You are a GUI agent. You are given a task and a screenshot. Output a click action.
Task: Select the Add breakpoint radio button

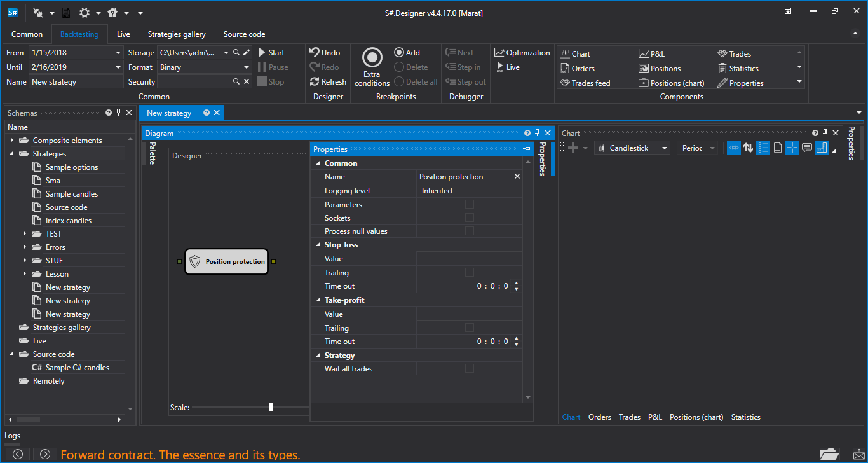(x=399, y=53)
